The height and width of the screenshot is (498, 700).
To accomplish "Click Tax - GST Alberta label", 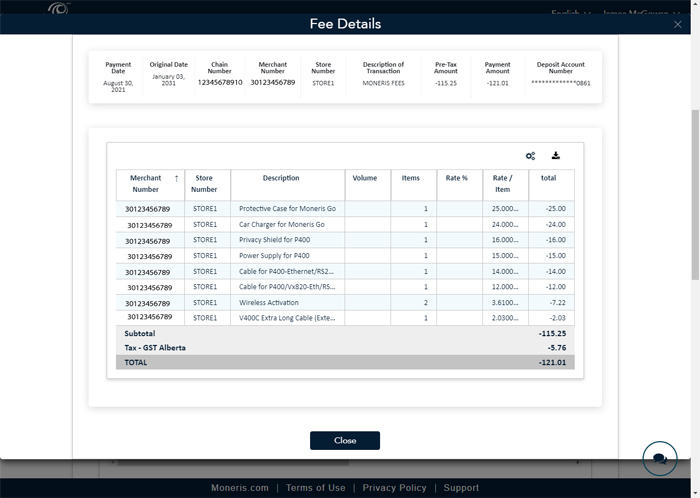I will point(155,348).
